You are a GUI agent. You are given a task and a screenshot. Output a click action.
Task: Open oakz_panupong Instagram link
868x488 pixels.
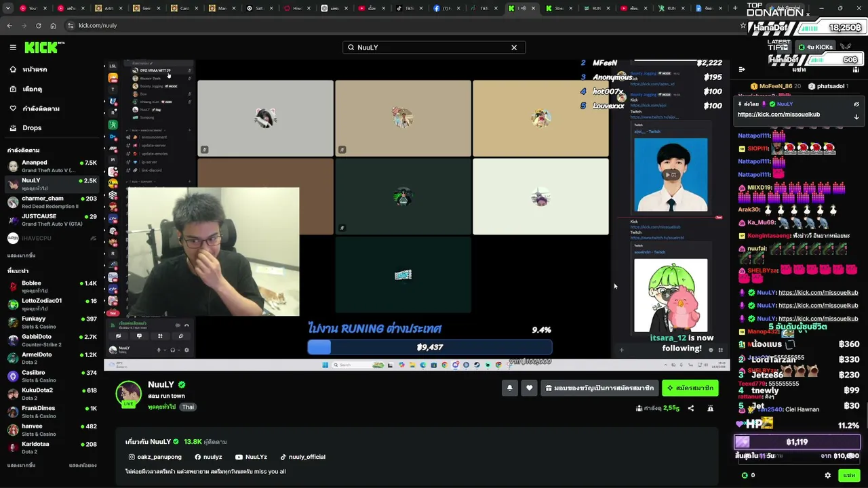pos(155,457)
